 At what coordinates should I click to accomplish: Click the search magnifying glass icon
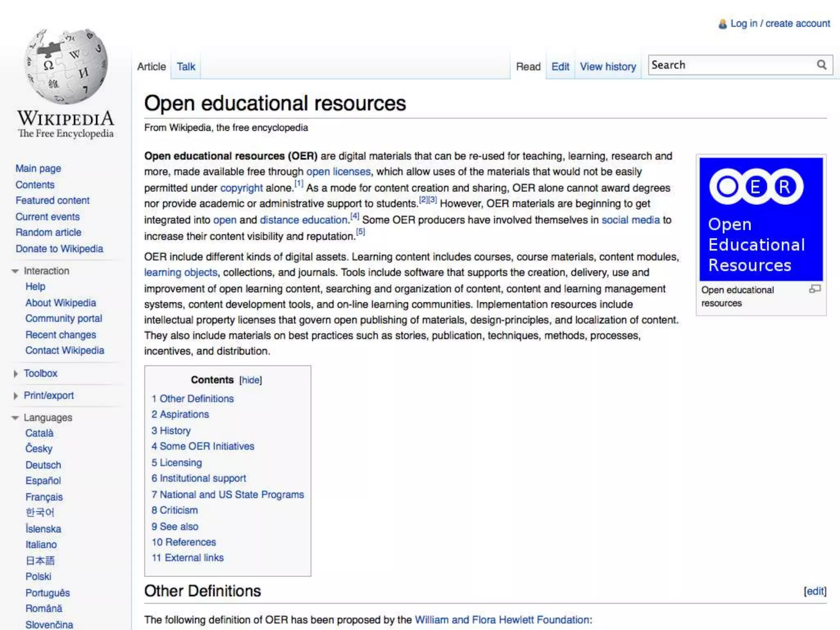coord(821,65)
